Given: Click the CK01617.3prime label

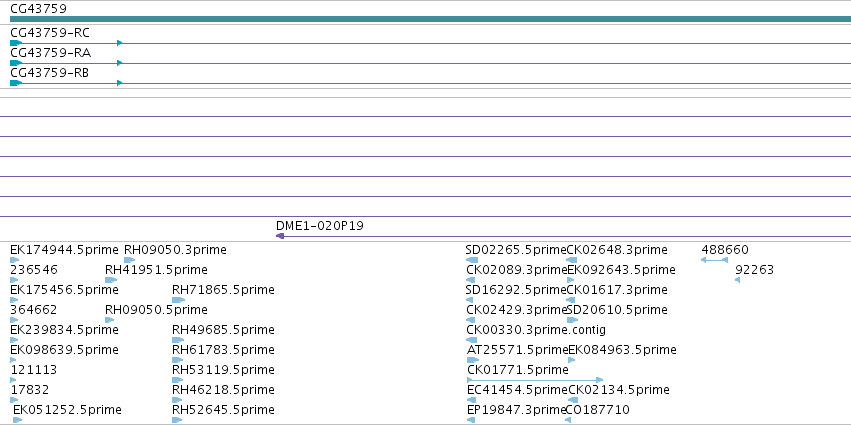Looking at the screenshot, I should [x=617, y=290].
